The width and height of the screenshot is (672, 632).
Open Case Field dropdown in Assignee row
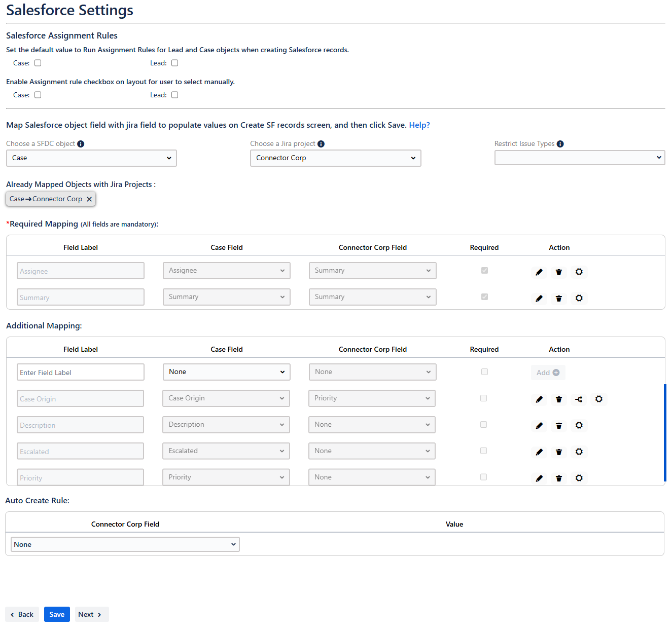tap(227, 271)
